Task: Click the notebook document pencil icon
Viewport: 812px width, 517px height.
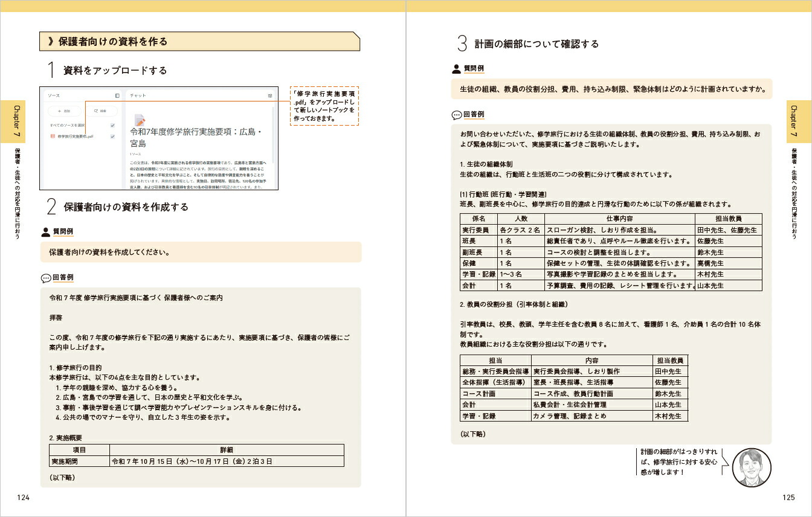Action: coord(140,120)
